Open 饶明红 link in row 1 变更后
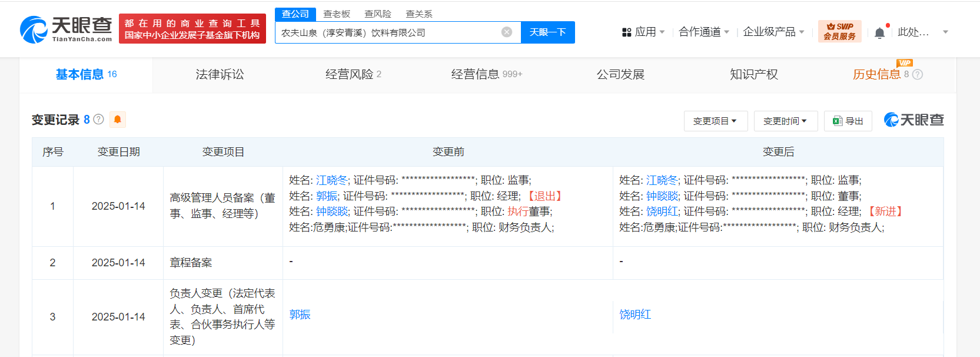 [x=662, y=211]
